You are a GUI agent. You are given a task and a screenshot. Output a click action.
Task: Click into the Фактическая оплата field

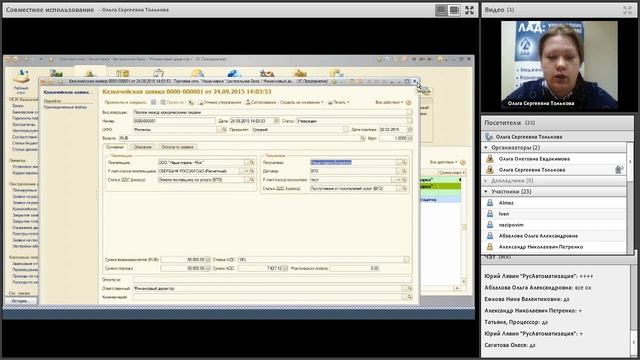pos(354,268)
